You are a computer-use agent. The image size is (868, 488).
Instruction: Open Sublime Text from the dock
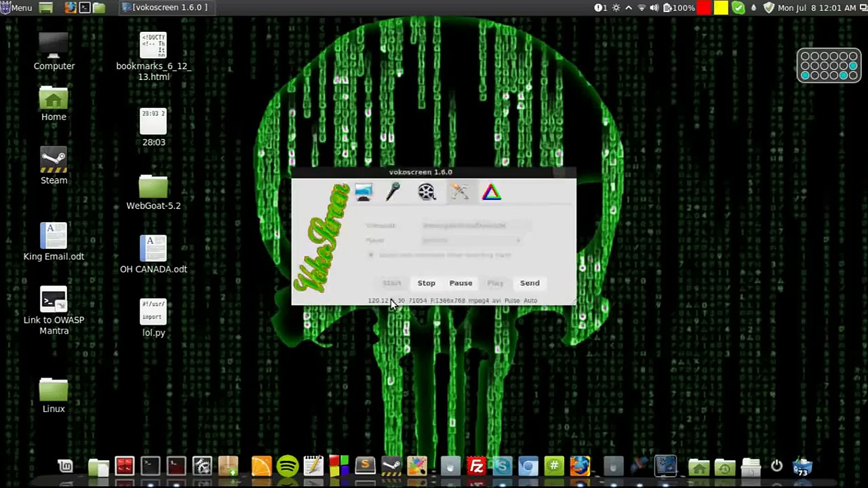[365, 466]
